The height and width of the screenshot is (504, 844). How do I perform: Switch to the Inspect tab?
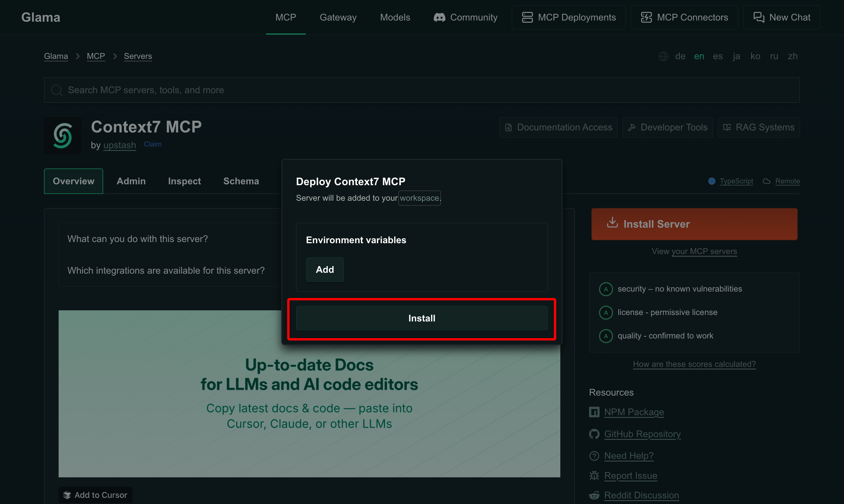click(x=184, y=181)
